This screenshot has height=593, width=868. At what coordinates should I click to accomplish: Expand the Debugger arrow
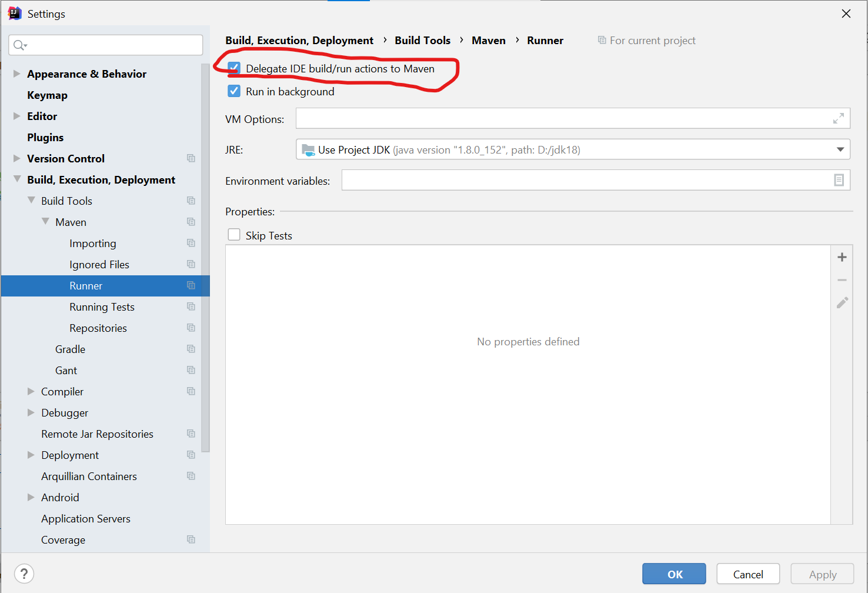pos(31,412)
